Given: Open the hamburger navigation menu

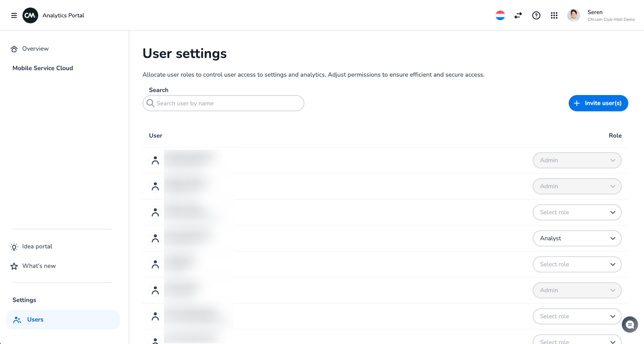Looking at the screenshot, I should 14,15.
